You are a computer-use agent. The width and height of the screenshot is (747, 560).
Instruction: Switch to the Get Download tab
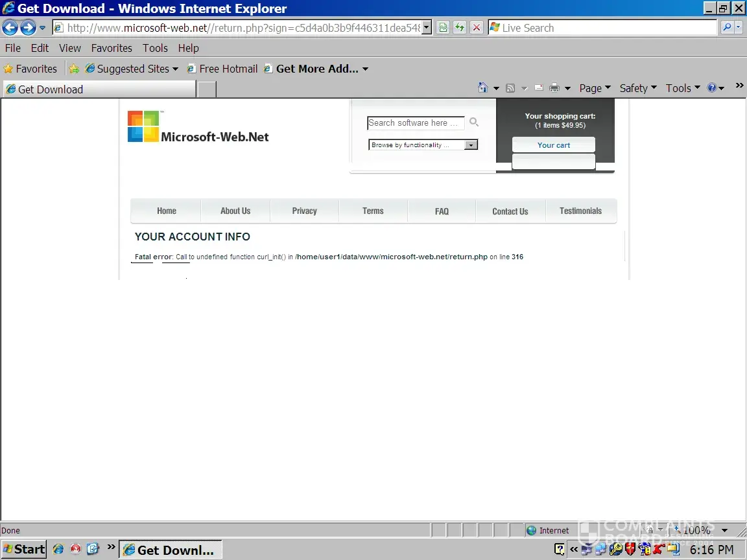tap(97, 89)
